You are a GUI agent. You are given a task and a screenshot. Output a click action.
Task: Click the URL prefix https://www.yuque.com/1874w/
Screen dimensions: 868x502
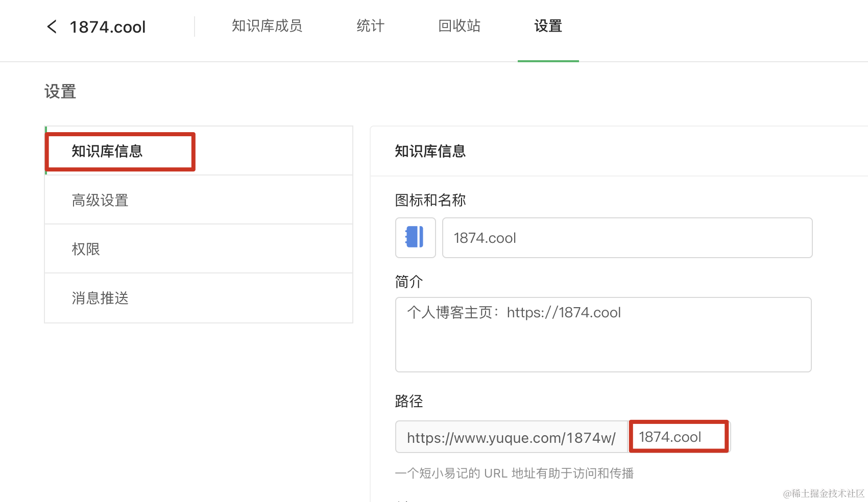pyautogui.click(x=511, y=437)
